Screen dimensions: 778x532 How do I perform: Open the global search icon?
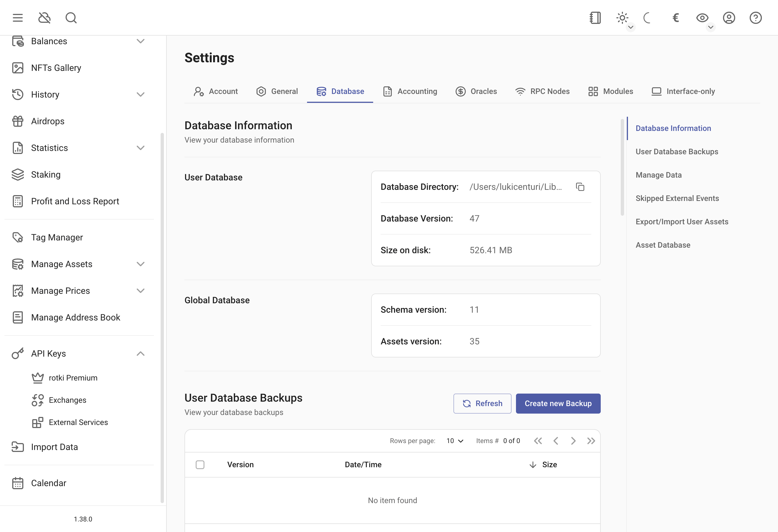(x=71, y=18)
